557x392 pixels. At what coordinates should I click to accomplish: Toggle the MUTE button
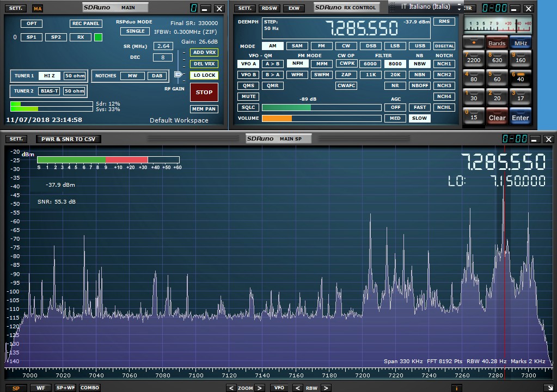[x=248, y=96]
